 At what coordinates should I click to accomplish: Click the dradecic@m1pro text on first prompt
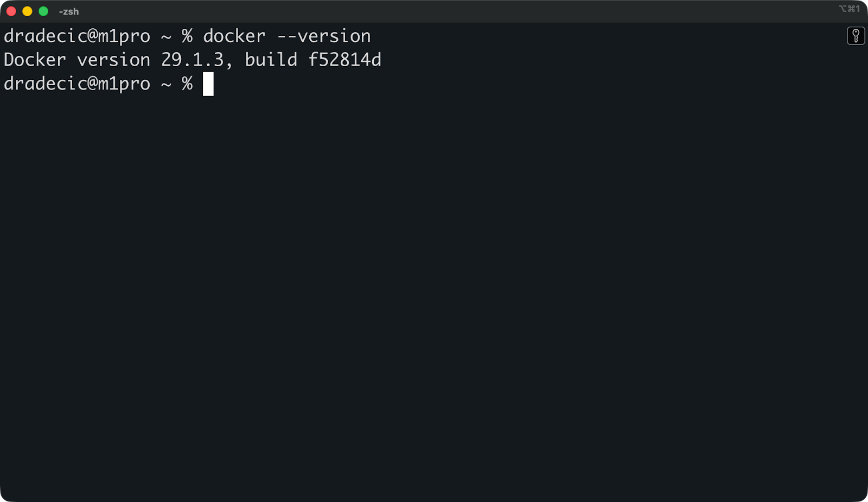(76, 36)
